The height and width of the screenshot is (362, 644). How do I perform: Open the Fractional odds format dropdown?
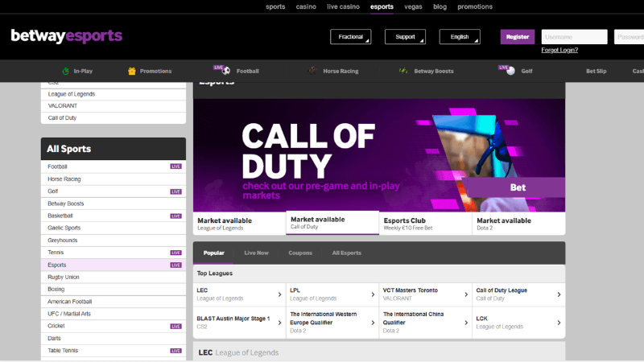[351, 37]
